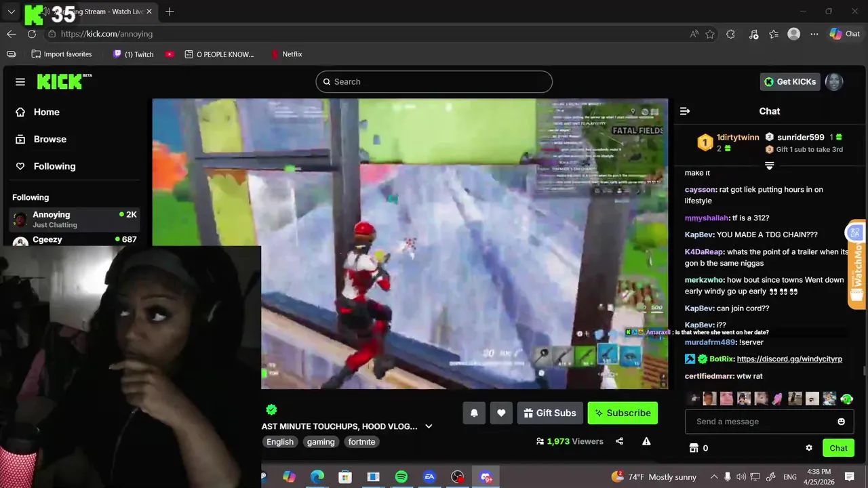Open a new browser tab

(170, 12)
